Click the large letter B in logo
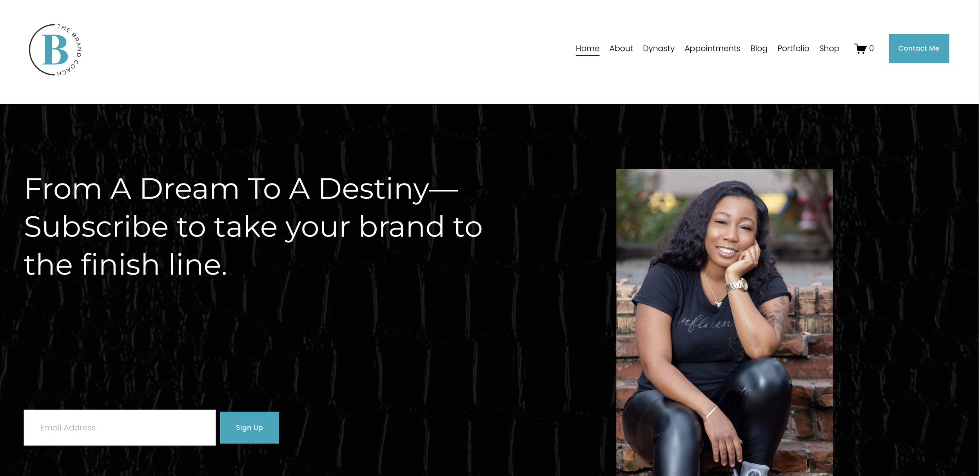 [55, 49]
